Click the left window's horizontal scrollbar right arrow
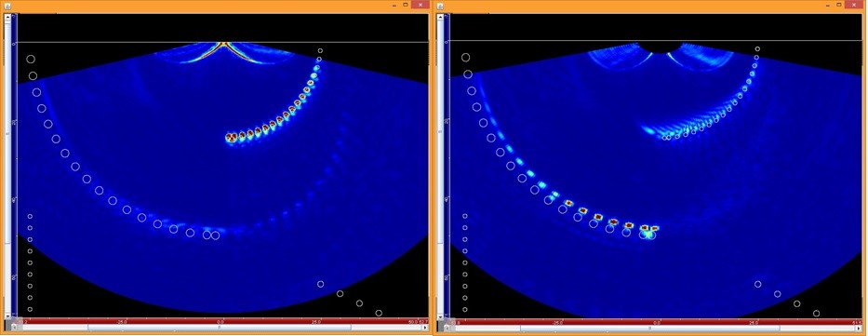The height and width of the screenshot is (336, 868). pos(425,328)
